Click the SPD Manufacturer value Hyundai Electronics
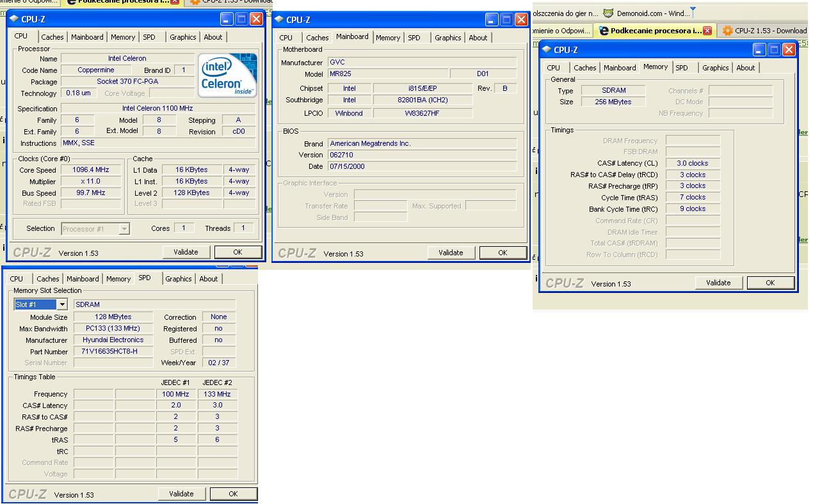813x504 pixels. [x=113, y=340]
